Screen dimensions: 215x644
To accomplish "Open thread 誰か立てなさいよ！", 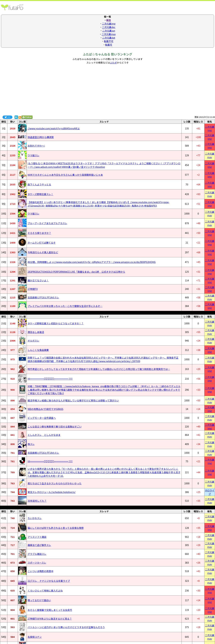I will 38,281.
